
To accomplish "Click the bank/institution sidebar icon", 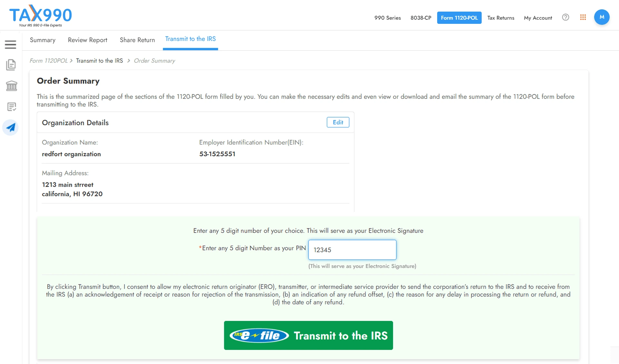I will [11, 85].
